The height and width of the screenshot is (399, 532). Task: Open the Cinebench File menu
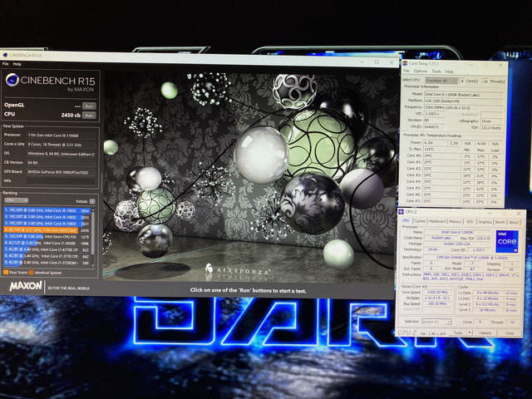tap(6, 64)
